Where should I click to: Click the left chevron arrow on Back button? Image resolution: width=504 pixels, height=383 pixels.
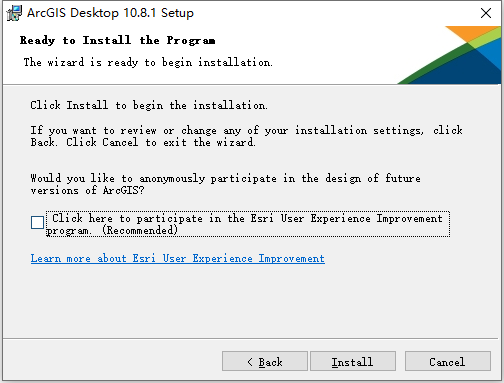(250, 362)
